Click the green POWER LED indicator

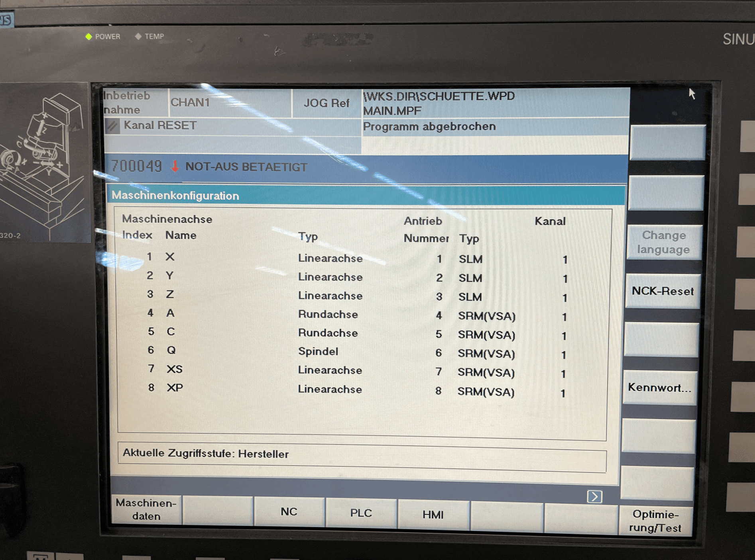tap(88, 37)
